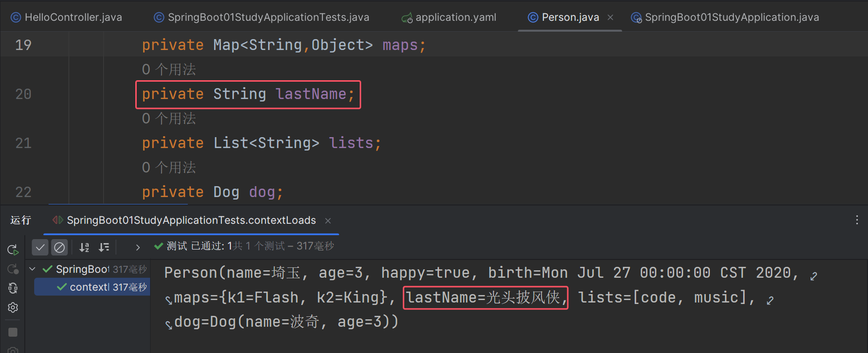Image resolution: width=868 pixels, height=353 pixels.
Task: Click the stop process square icon
Action: coord(13,332)
